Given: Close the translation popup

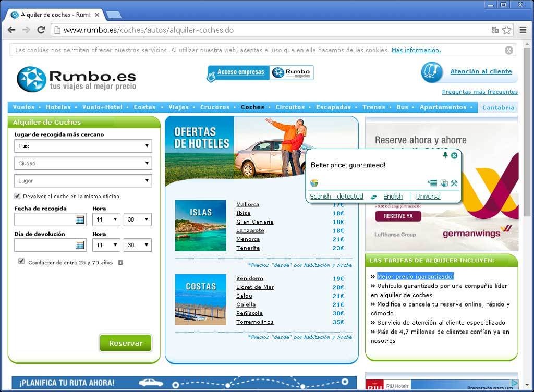Looking at the screenshot, I should [454, 155].
